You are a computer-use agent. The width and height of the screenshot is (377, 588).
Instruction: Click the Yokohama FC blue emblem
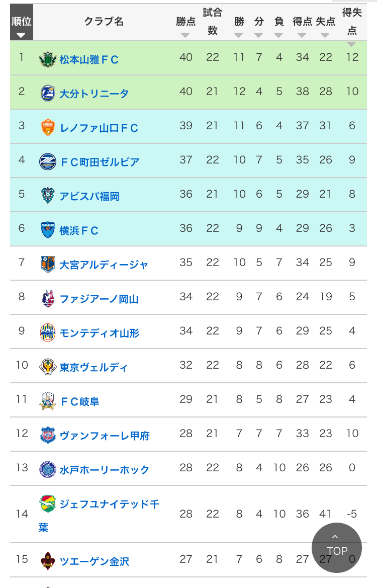(x=48, y=230)
